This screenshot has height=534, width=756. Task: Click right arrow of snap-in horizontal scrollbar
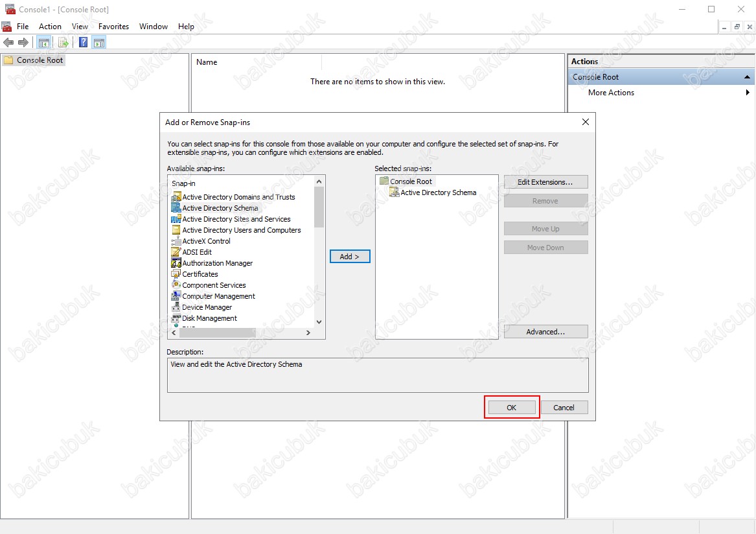pos(308,333)
